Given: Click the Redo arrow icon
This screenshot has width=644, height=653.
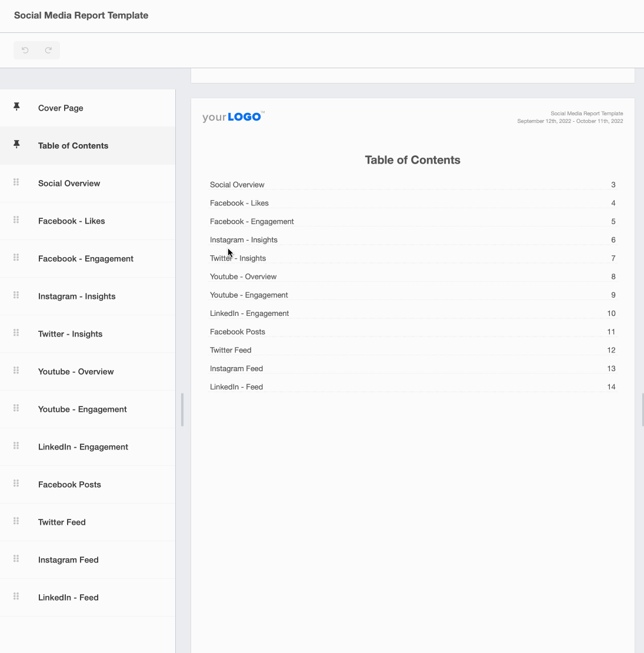Looking at the screenshot, I should pos(48,50).
